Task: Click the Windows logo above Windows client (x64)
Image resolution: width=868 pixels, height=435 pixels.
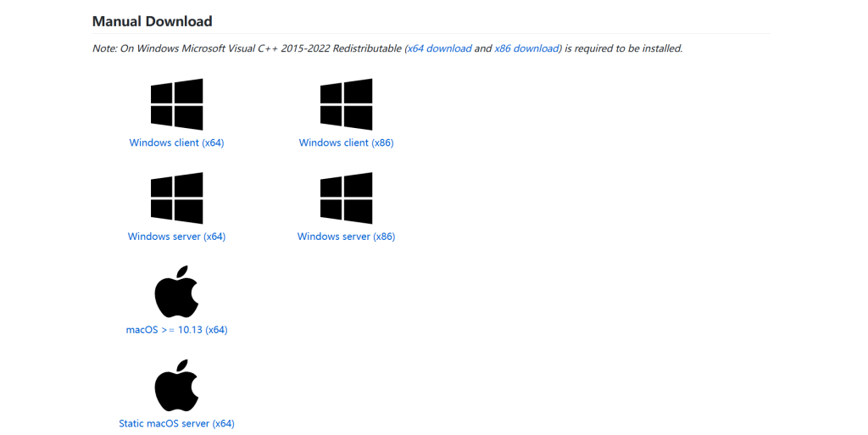Action: [x=176, y=104]
